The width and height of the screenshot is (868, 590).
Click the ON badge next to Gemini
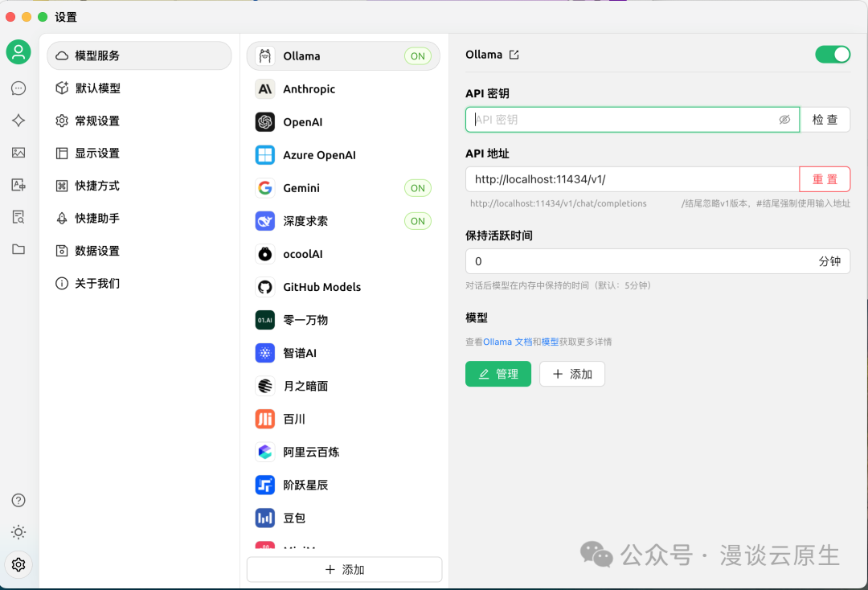(418, 188)
